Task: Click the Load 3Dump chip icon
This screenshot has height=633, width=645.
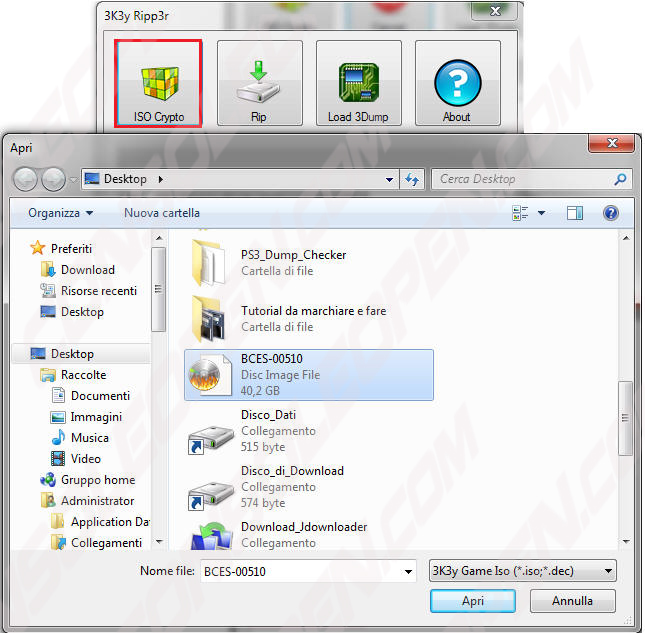Action: pos(358,82)
